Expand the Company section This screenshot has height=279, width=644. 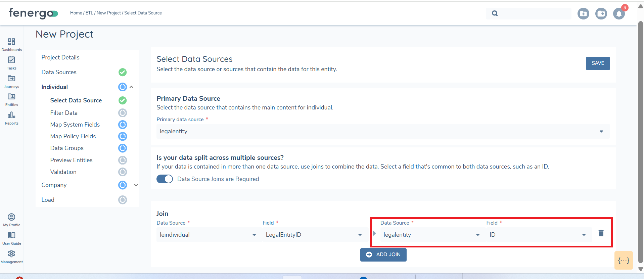[x=136, y=185]
